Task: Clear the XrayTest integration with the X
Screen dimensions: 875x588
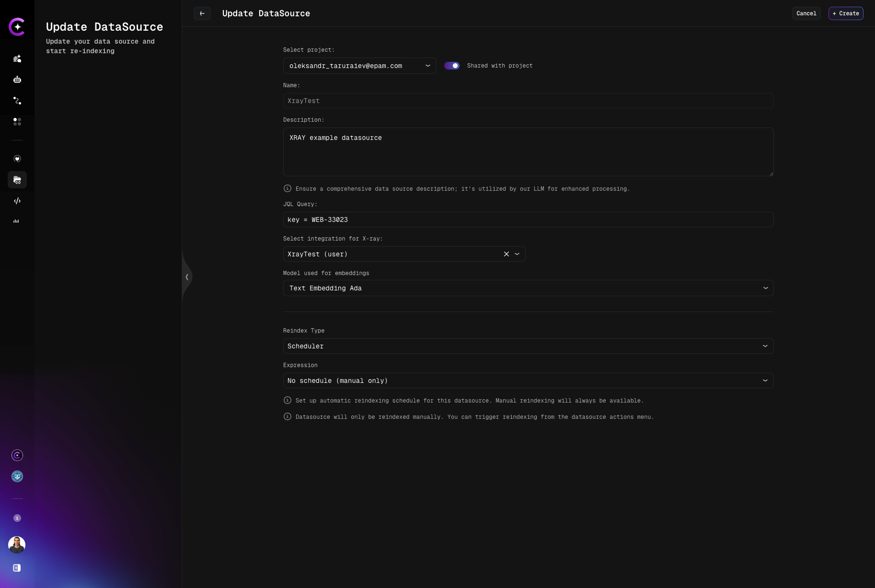Action: [x=506, y=254]
